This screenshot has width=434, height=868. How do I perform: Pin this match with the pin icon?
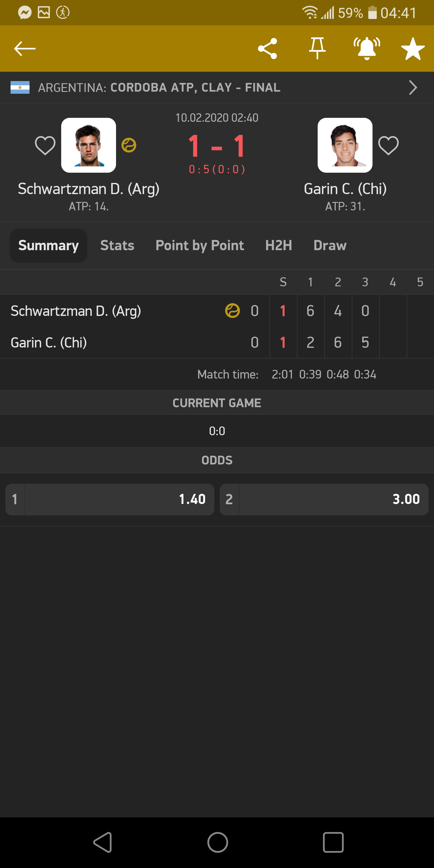[317, 49]
